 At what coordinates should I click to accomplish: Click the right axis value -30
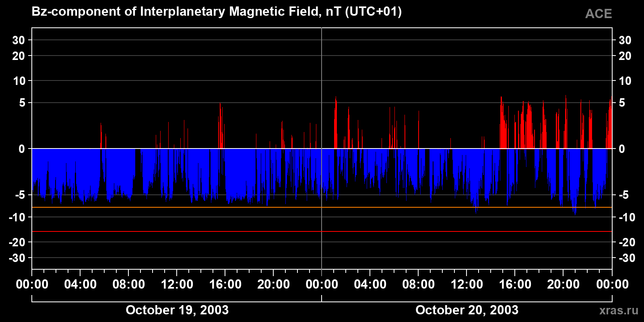coord(627,258)
